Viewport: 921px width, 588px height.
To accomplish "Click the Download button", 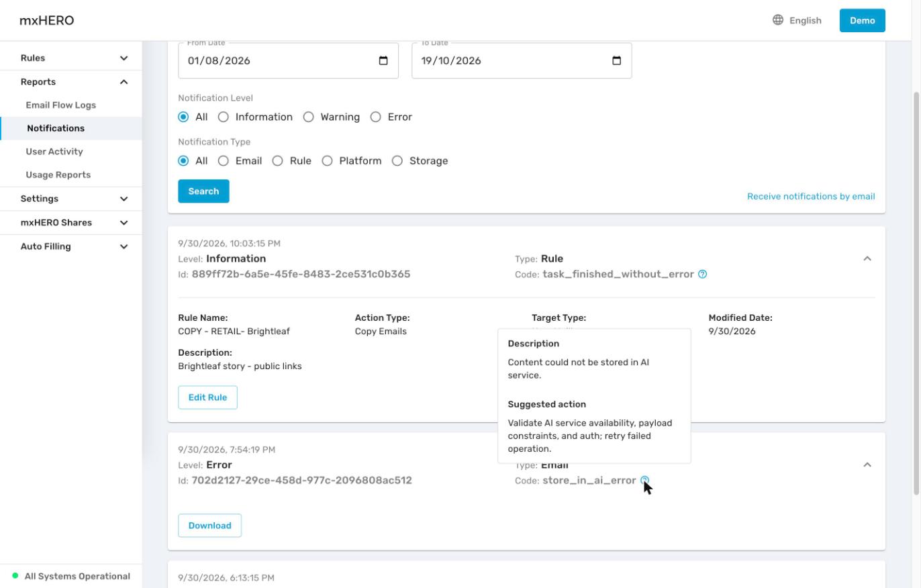I will [209, 526].
